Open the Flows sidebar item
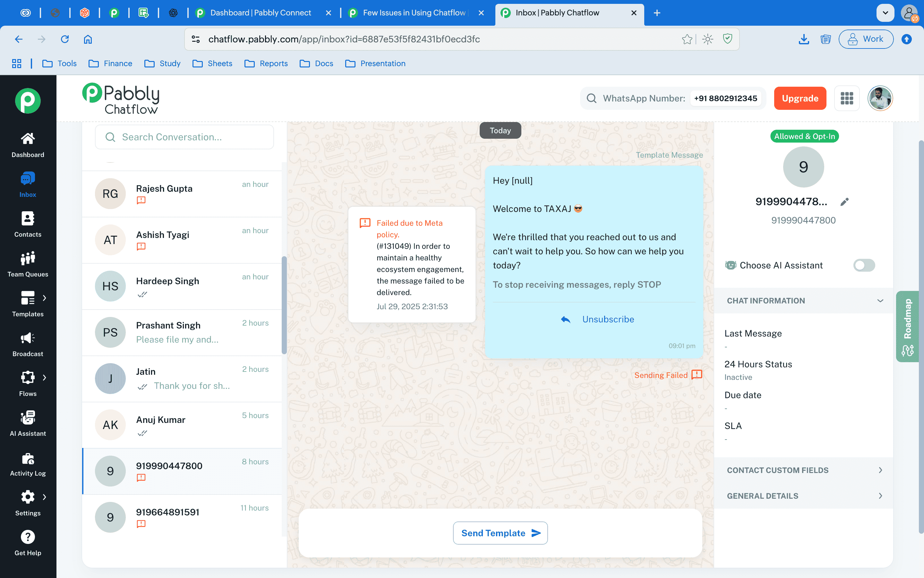The width and height of the screenshot is (924, 578). (x=28, y=384)
